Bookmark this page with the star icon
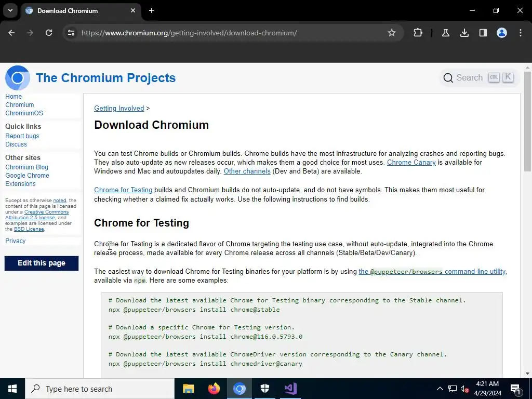 [392, 33]
